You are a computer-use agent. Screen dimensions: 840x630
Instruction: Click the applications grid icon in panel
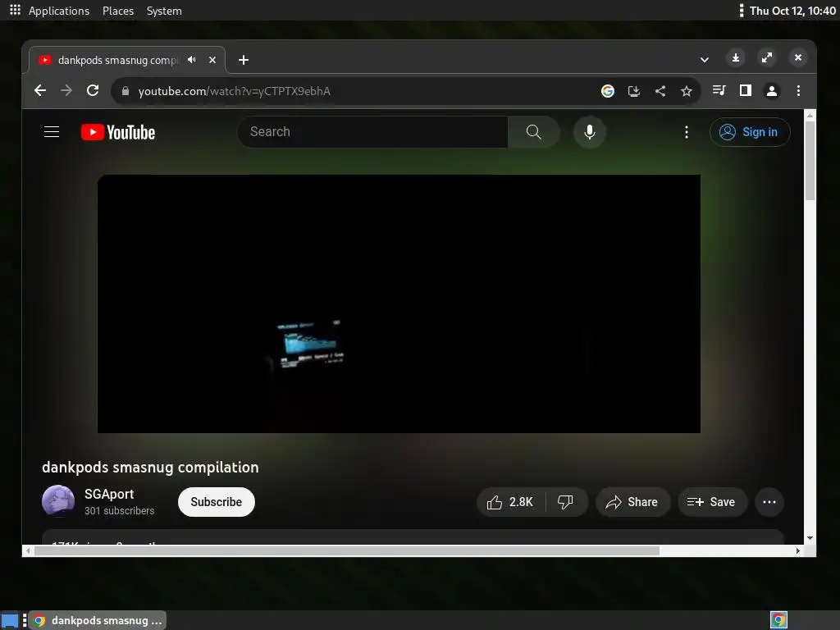(x=15, y=10)
